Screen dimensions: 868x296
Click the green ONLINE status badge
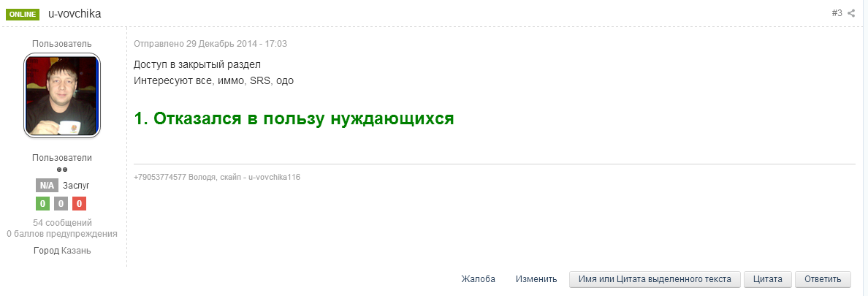click(x=23, y=14)
